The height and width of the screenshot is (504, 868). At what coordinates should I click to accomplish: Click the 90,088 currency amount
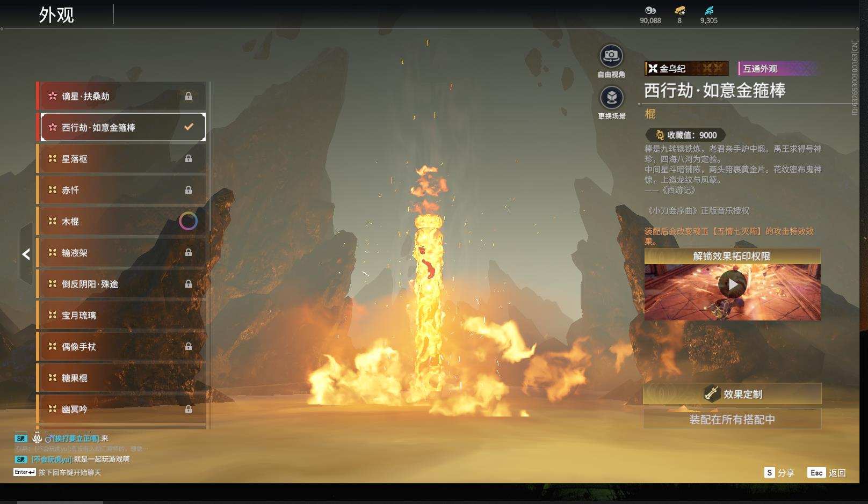(650, 20)
